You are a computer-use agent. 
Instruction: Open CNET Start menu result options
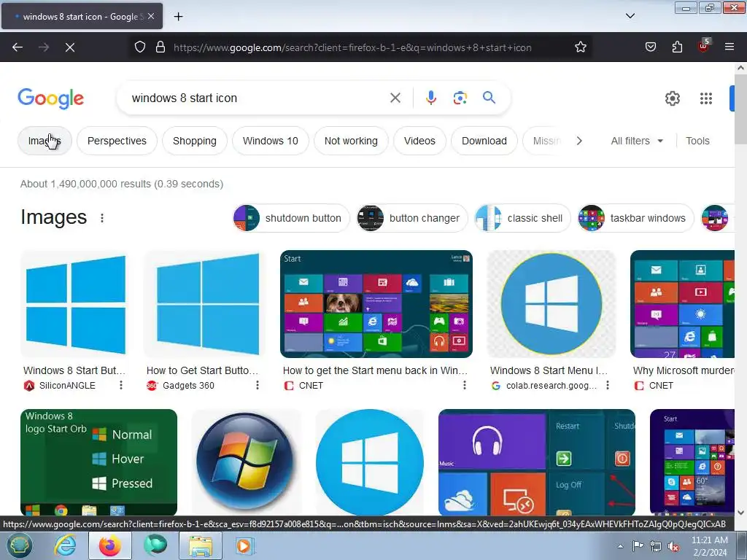(465, 385)
